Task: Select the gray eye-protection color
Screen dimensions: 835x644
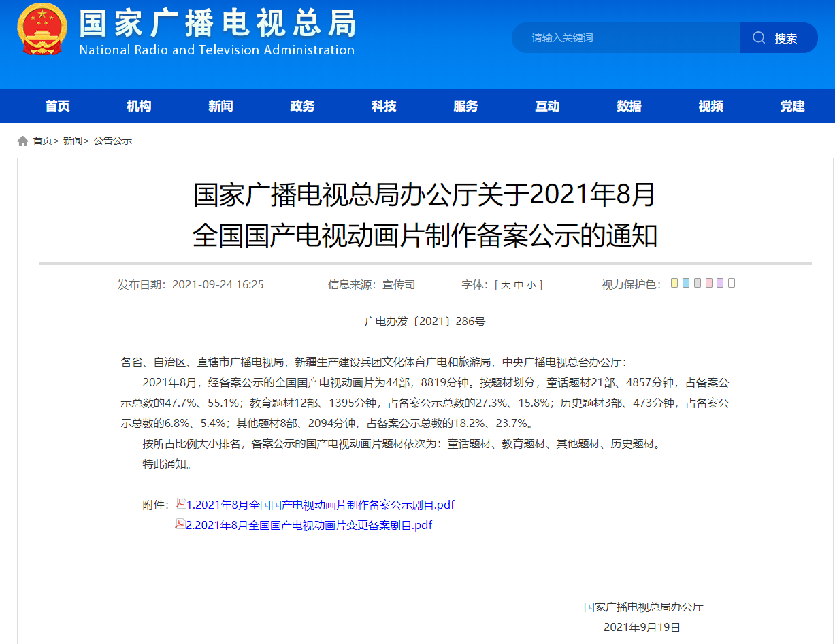Action: click(x=698, y=284)
